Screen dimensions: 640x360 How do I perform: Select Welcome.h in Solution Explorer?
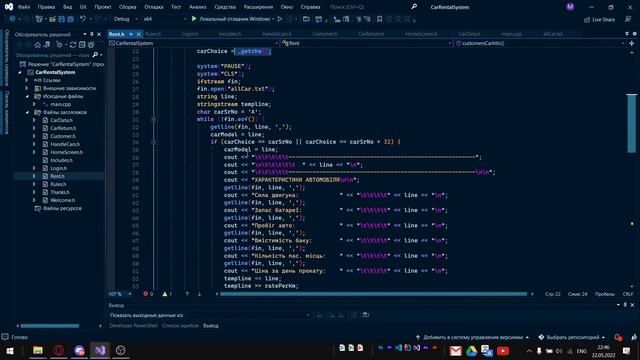pyautogui.click(x=62, y=200)
